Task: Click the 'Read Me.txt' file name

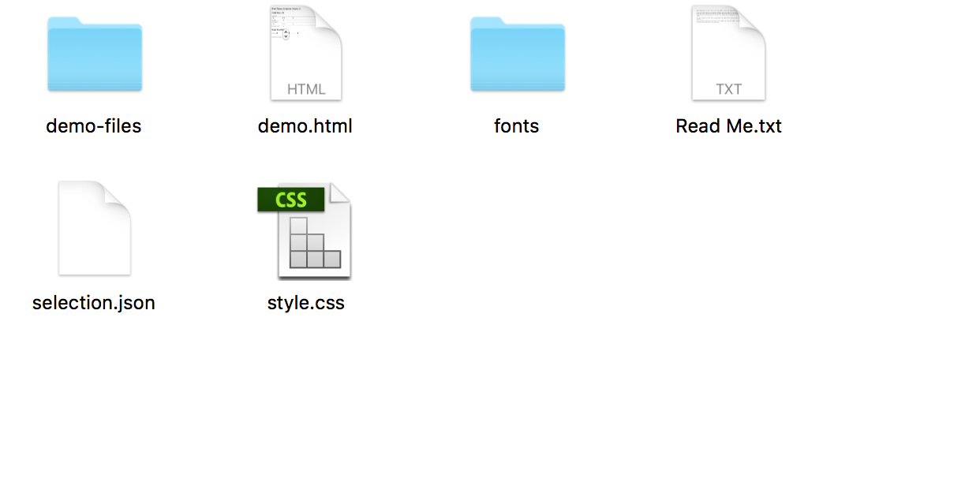Action: pos(728,126)
